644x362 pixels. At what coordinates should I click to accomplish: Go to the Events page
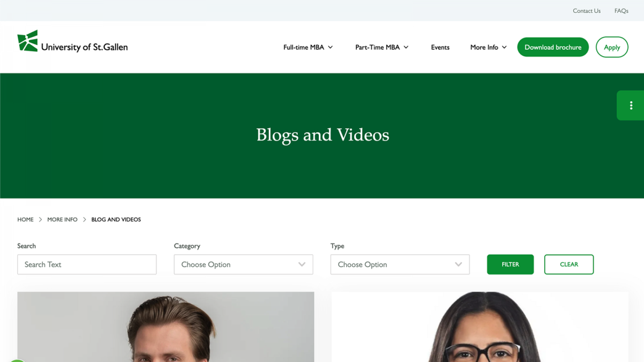440,47
